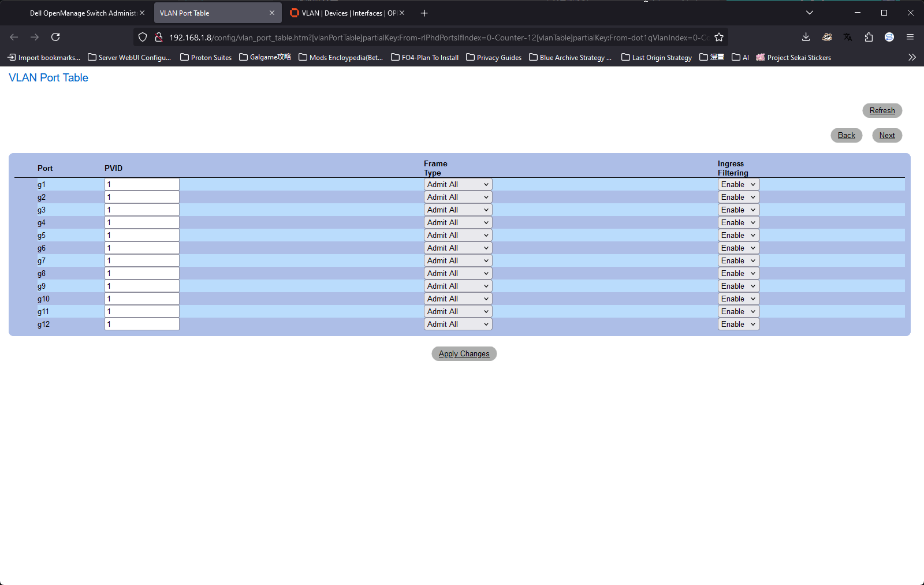
Task: Click the insecure connection lock icon
Action: click(x=158, y=37)
